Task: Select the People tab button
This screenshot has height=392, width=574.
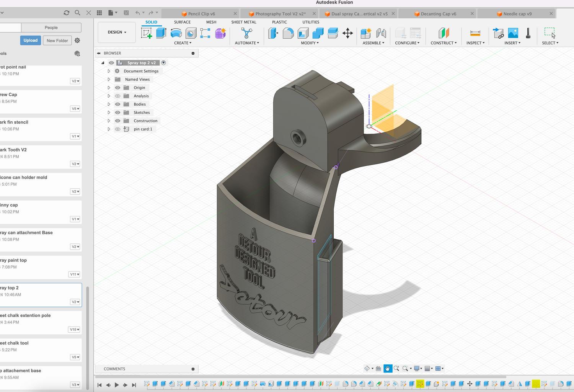Action: click(51, 28)
